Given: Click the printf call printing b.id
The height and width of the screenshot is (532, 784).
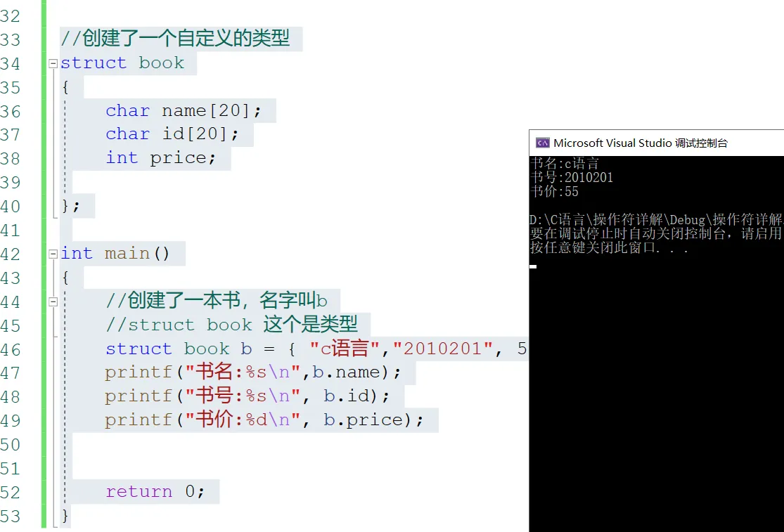Looking at the screenshot, I should [x=247, y=396].
